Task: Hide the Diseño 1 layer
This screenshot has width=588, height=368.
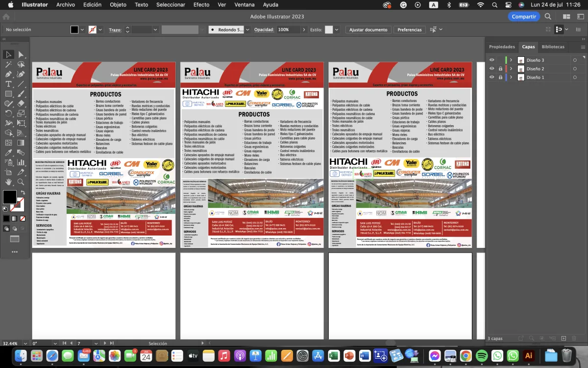Action: pos(492,77)
